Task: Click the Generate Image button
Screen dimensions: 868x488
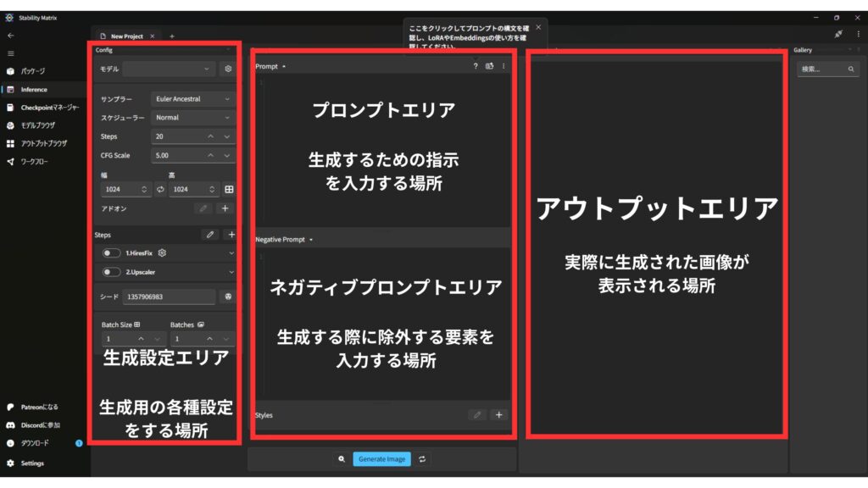Action: [x=381, y=459]
